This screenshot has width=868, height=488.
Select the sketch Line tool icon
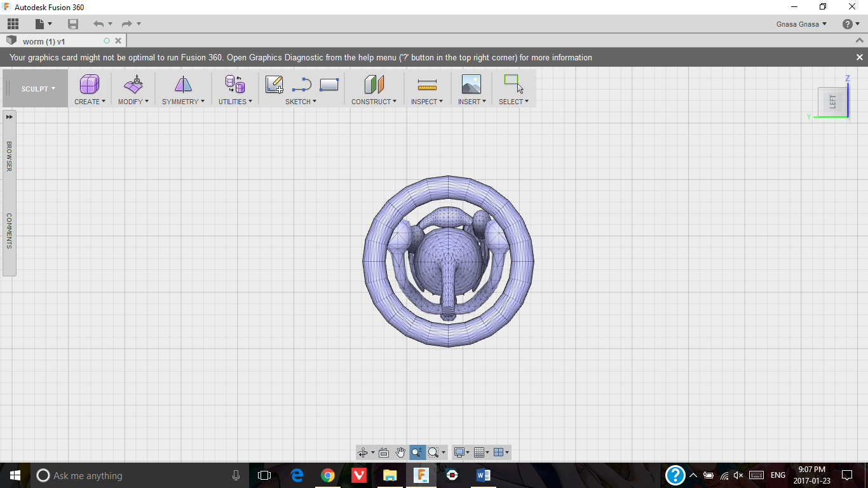pyautogui.click(x=302, y=85)
